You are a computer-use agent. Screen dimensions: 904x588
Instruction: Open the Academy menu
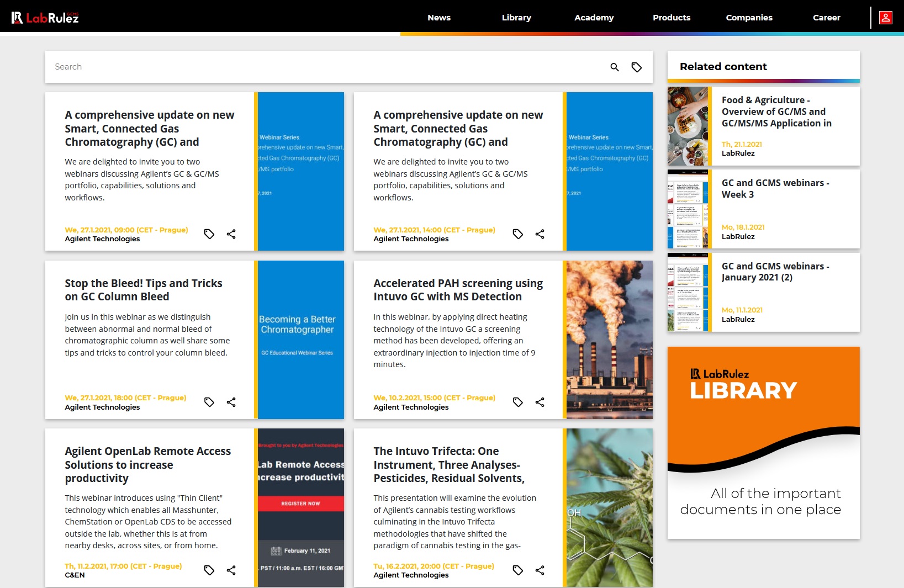594,18
